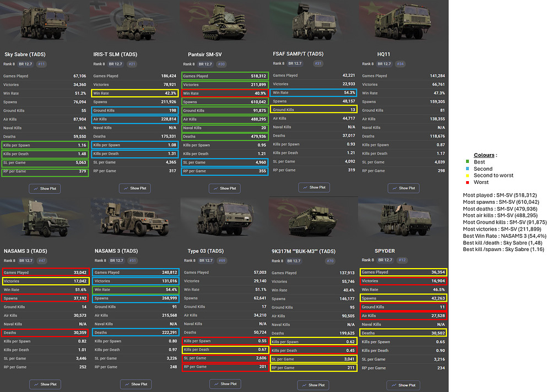Click Show Plot under Sky Sabre (TADS)

pos(45,189)
